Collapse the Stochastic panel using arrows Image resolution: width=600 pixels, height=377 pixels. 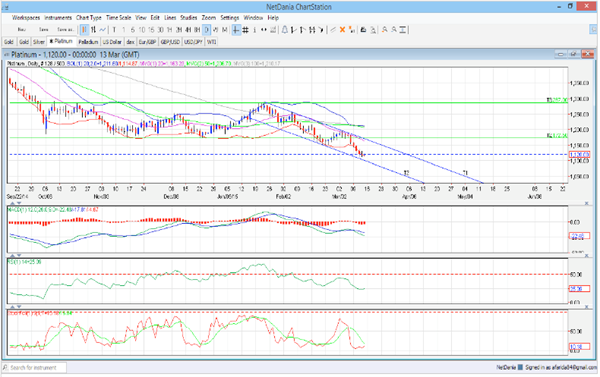pyautogui.click(x=15, y=307)
